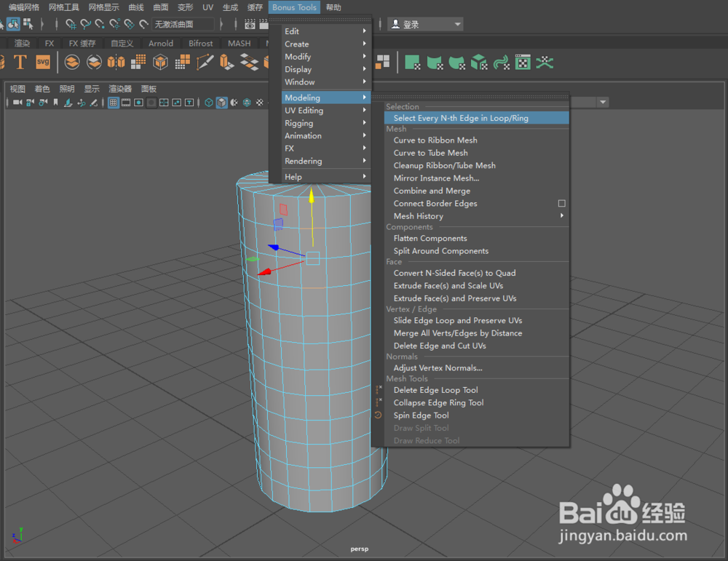This screenshot has width=728, height=561.
Task: Click the Combine meshes shelf icon
Action: tap(72, 62)
